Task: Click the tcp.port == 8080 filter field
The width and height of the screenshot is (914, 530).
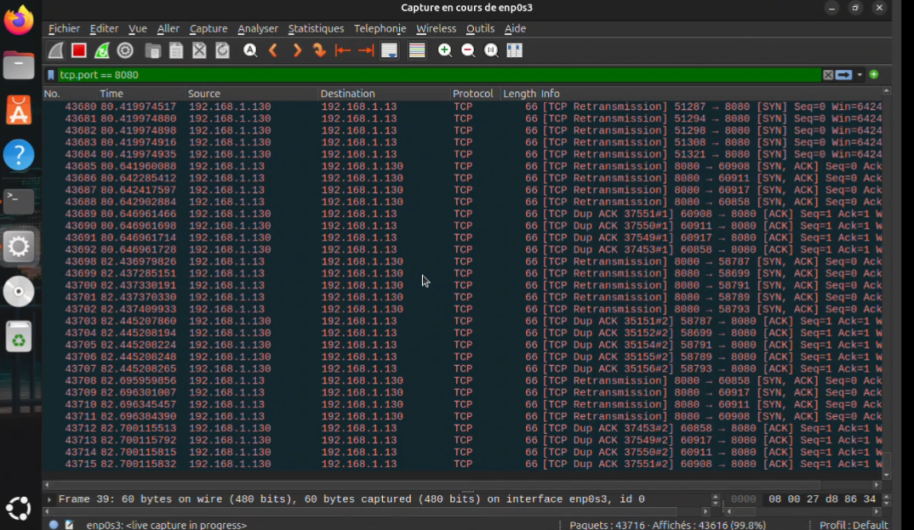Action: coord(400,75)
